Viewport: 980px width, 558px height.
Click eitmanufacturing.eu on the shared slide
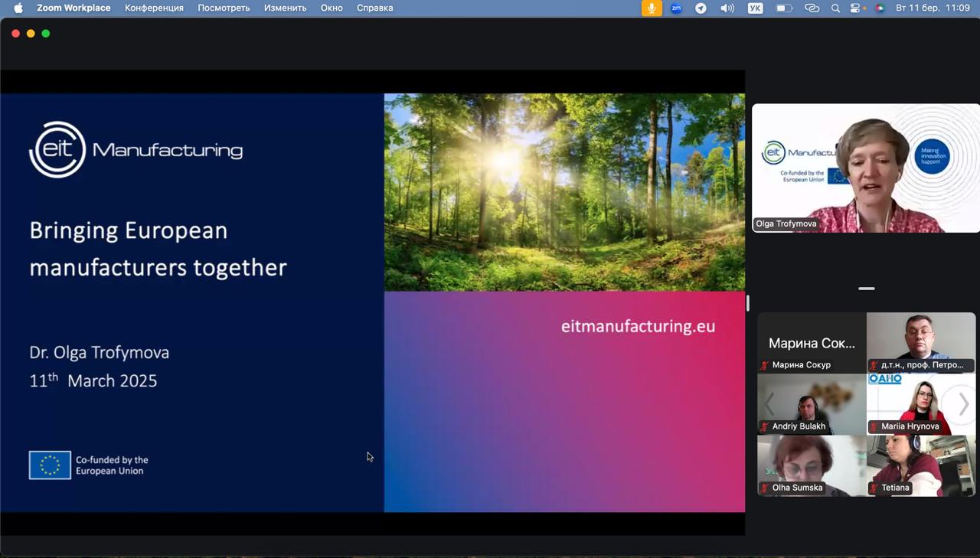pyautogui.click(x=638, y=326)
